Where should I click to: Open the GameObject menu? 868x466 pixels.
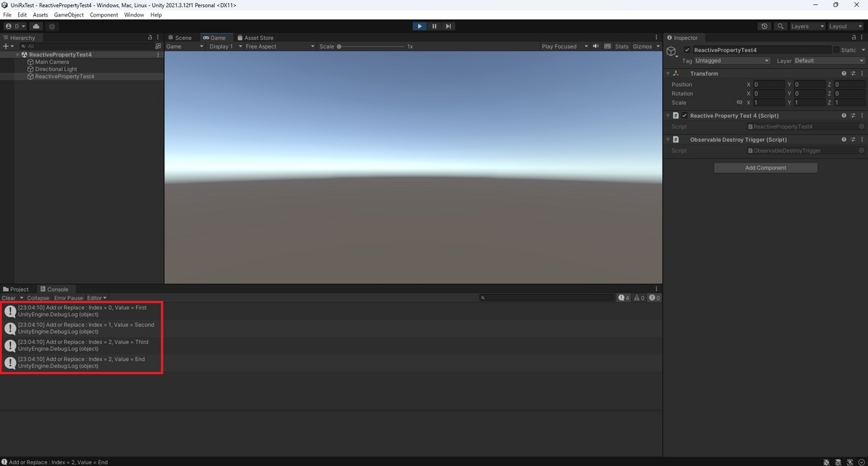click(x=69, y=14)
